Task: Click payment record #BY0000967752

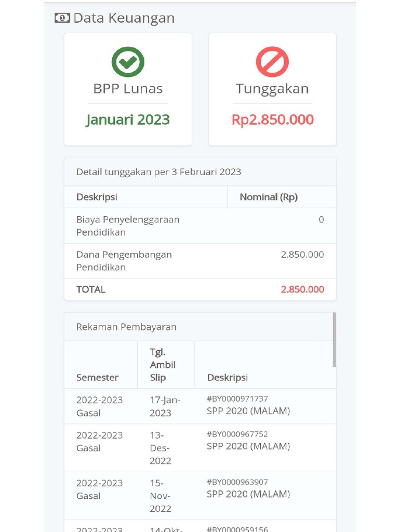Action: (x=237, y=434)
